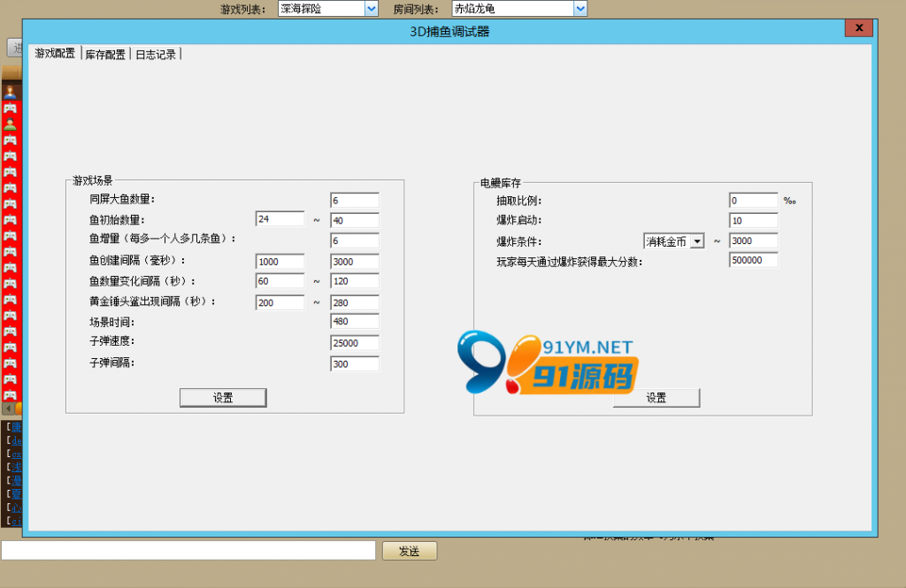Select the 子弹间隔 input field
The height and width of the screenshot is (588, 906).
[x=355, y=364]
